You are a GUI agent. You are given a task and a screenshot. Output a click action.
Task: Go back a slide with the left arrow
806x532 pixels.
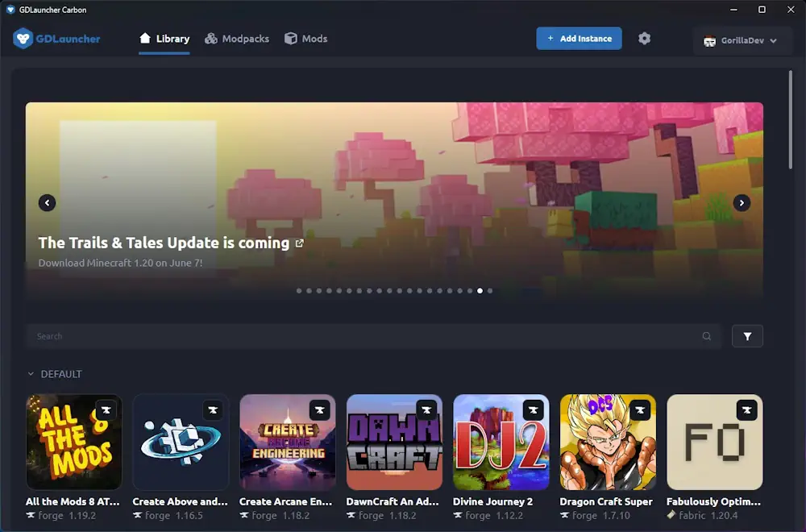[x=47, y=202]
